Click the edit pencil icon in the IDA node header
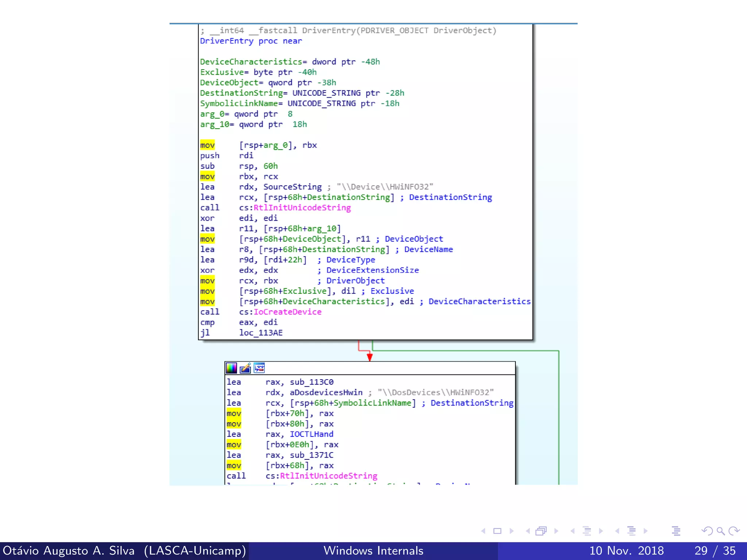747x560 pixels. tap(245, 368)
